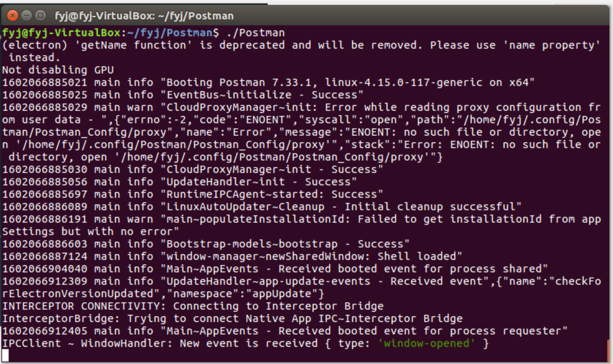Click the 'CloudProxyManager~init - Success' line
The image size is (613, 364).
click(193, 169)
